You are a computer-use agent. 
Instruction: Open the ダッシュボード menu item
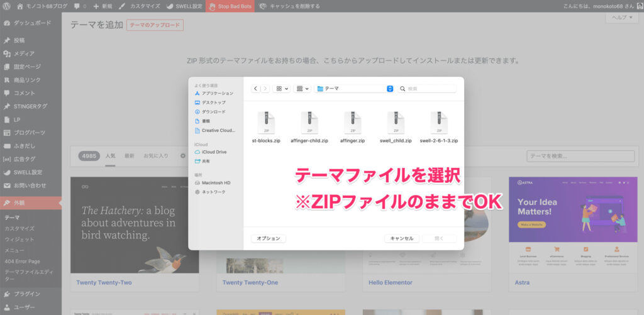click(x=32, y=23)
